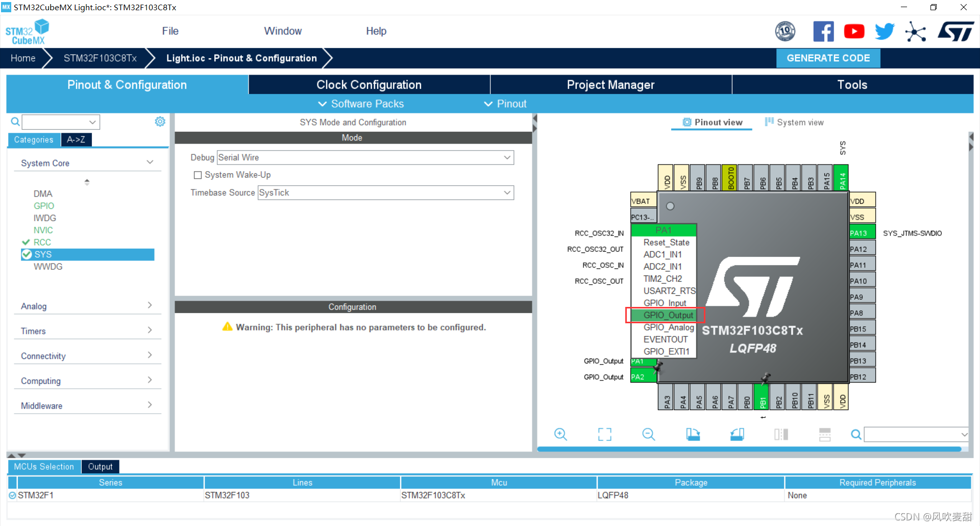Select the RCC item in System Core
Viewport: 980px width, 526px height.
coord(42,242)
